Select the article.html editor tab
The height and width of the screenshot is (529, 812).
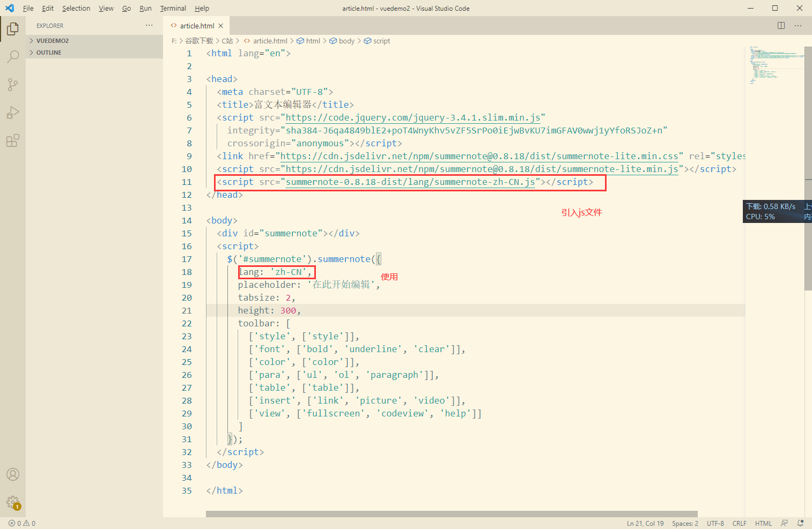click(196, 26)
